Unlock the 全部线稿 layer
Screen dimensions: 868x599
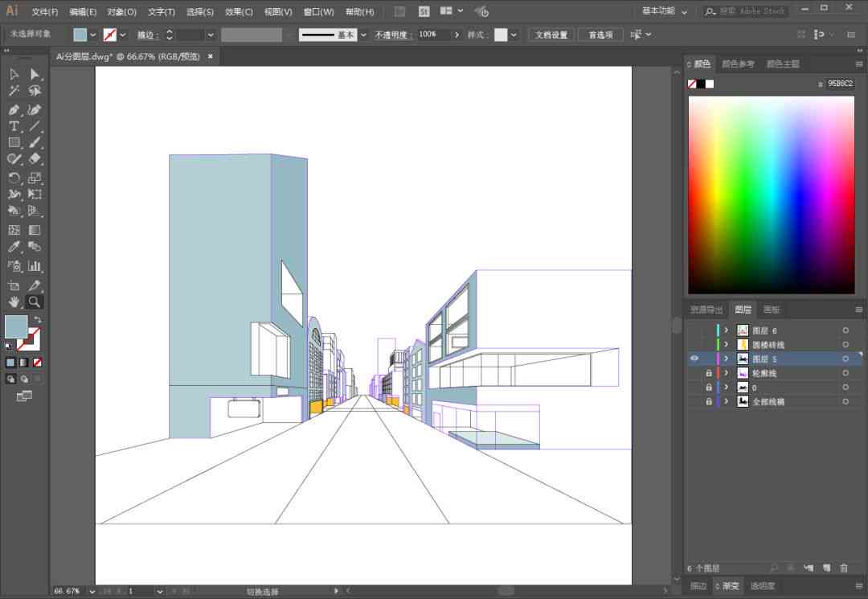[x=709, y=401]
